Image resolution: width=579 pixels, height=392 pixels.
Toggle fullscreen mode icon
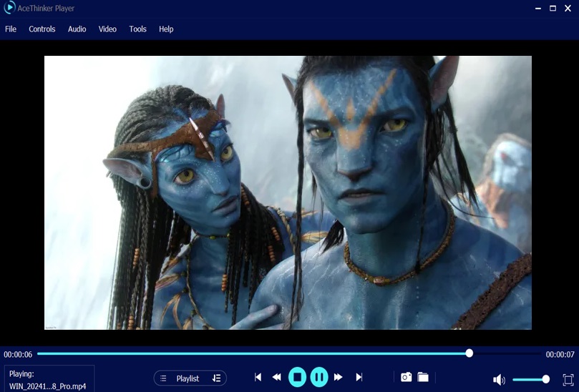click(x=568, y=379)
